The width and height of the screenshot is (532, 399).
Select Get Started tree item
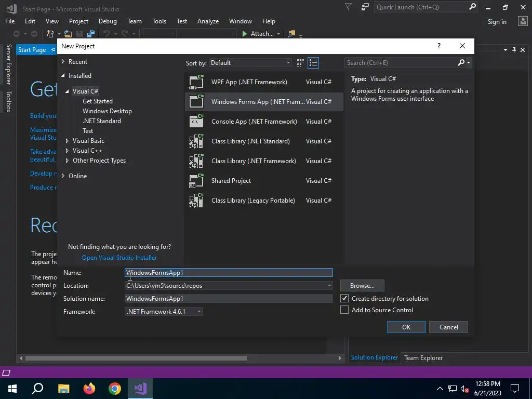coord(97,101)
